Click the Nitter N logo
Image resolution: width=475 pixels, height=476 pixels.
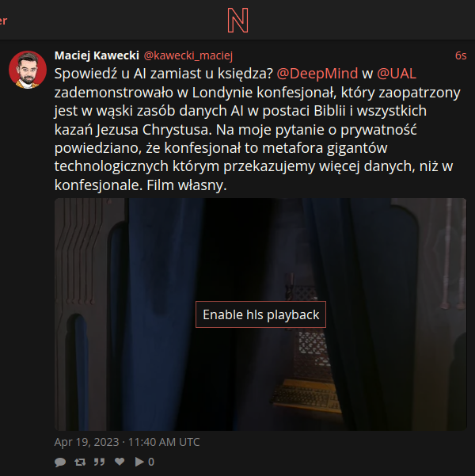238,21
